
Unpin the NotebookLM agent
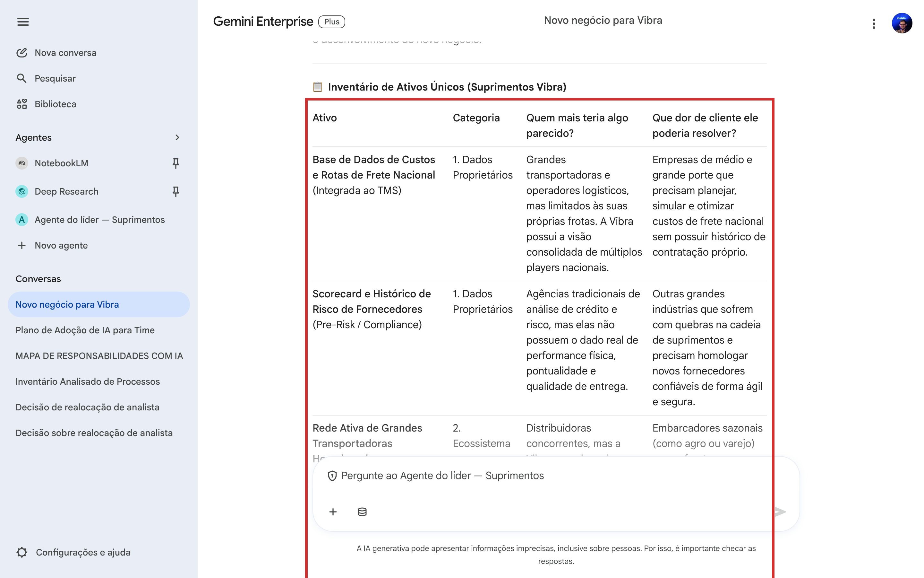(x=175, y=163)
